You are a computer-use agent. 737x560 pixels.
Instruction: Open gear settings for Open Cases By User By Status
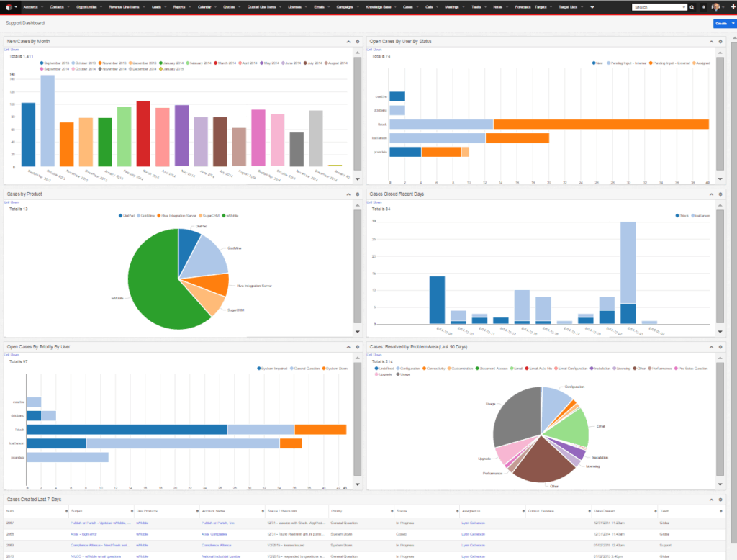tap(720, 42)
